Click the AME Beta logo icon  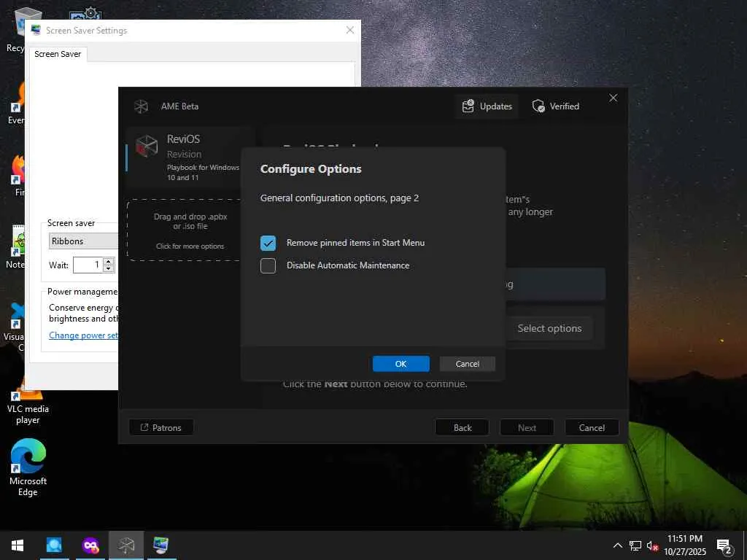tap(141, 106)
